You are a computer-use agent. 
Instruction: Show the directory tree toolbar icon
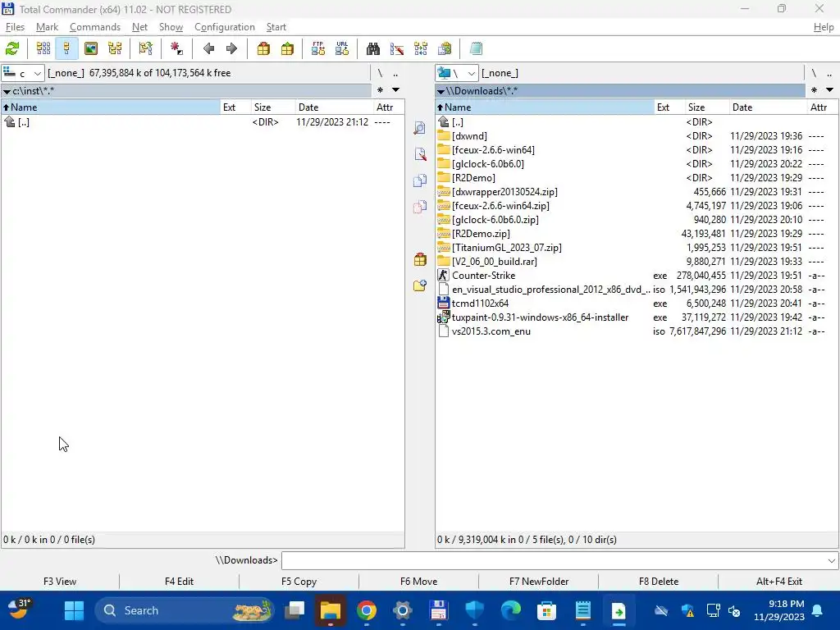tap(115, 48)
